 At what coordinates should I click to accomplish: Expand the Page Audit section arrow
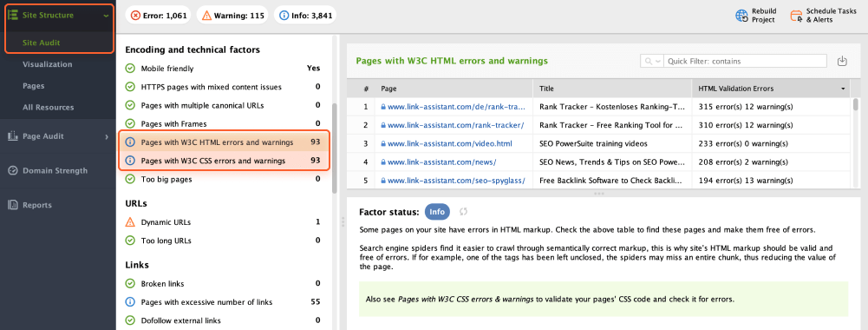tap(107, 136)
